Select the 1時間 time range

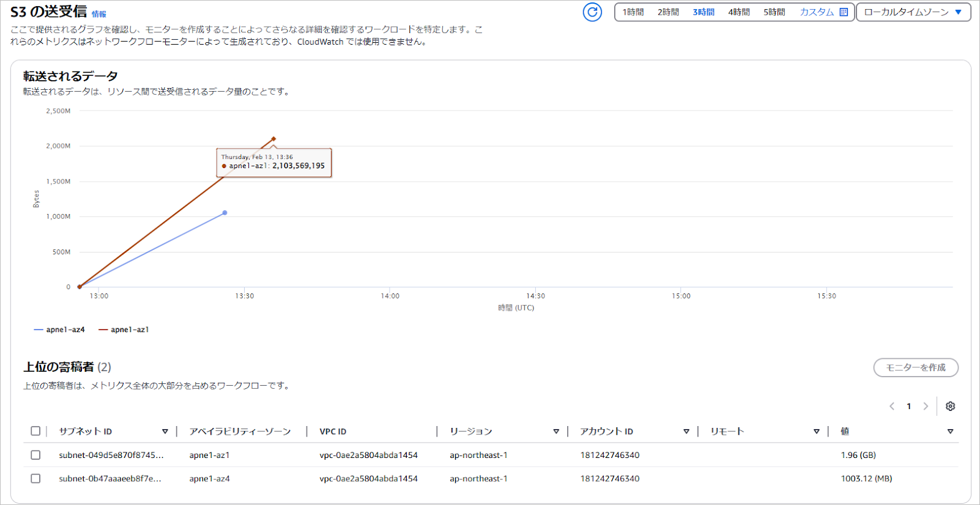tap(633, 12)
